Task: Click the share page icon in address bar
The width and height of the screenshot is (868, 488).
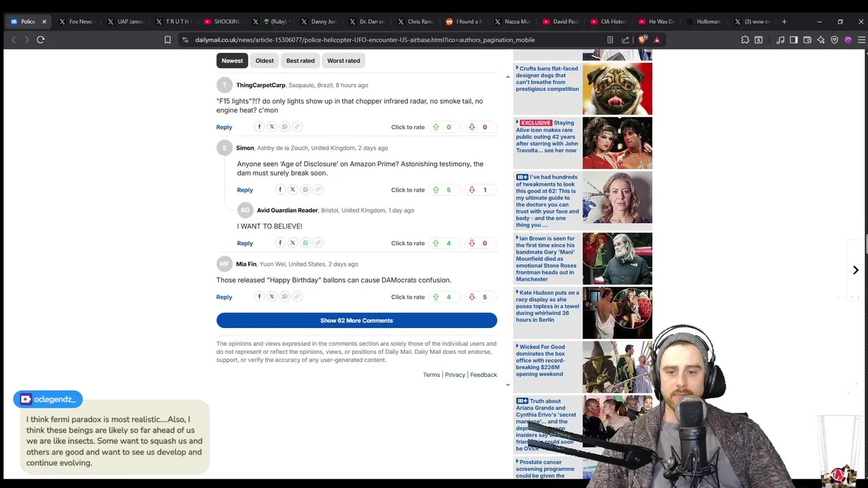Action: click(625, 40)
